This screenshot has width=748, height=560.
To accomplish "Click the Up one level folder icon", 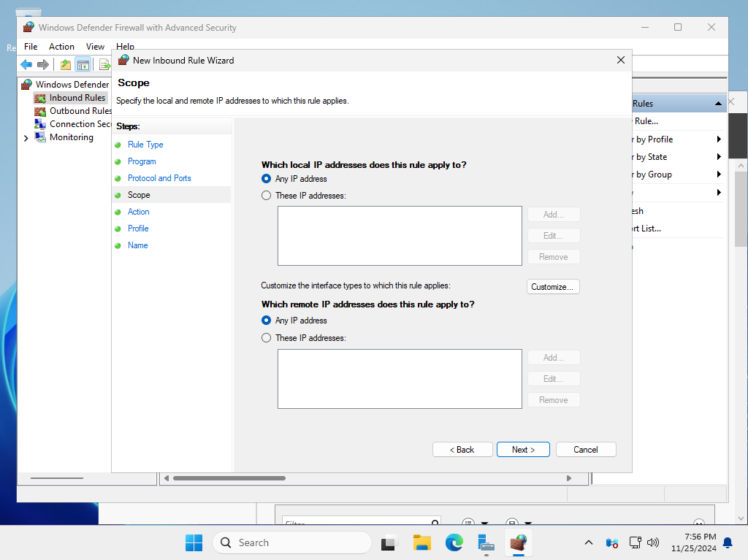I will coord(64,64).
